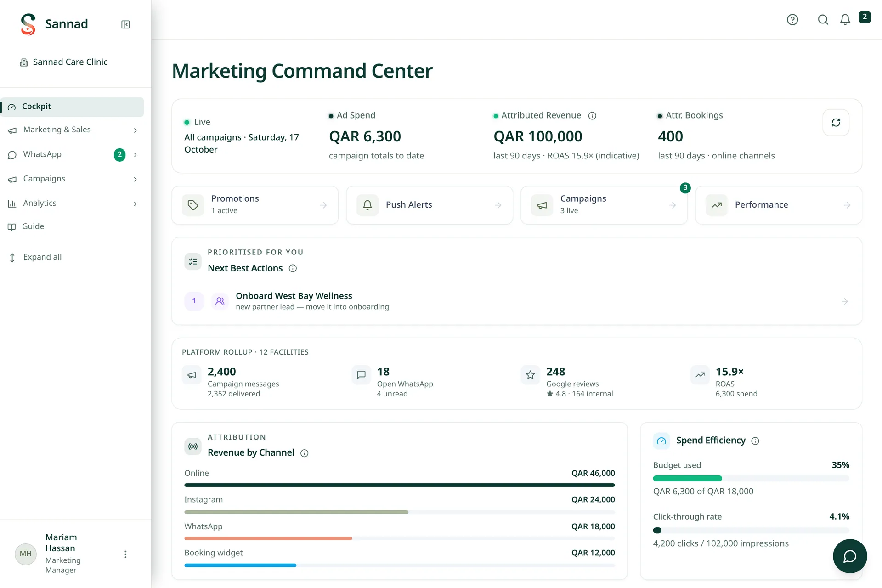Show info for Spend Efficiency

[x=755, y=441]
